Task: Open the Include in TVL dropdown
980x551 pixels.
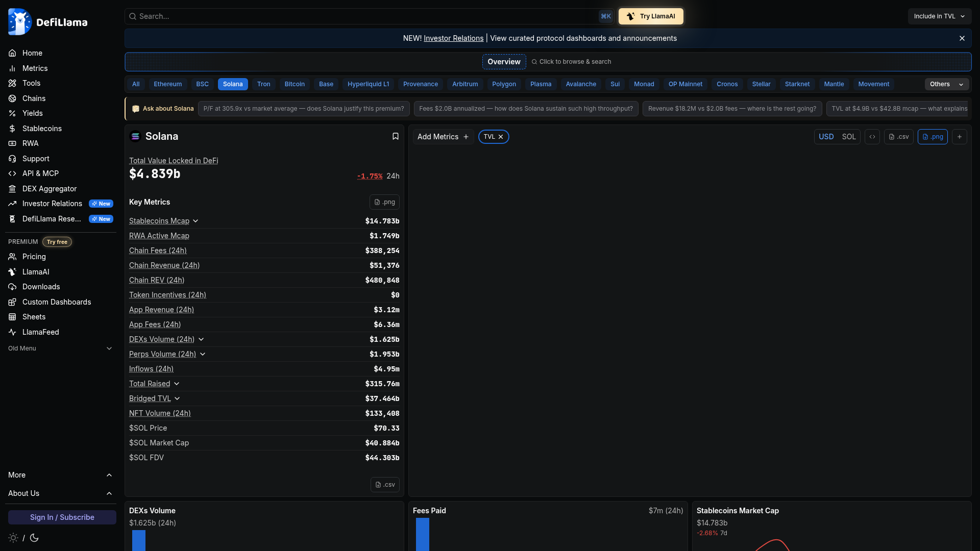Action: [939, 16]
